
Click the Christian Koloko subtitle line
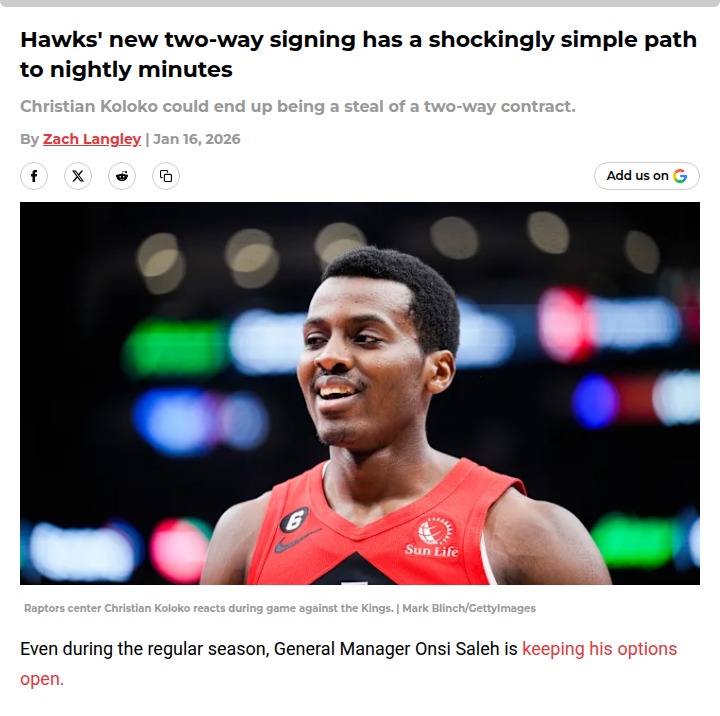pyautogui.click(x=298, y=107)
